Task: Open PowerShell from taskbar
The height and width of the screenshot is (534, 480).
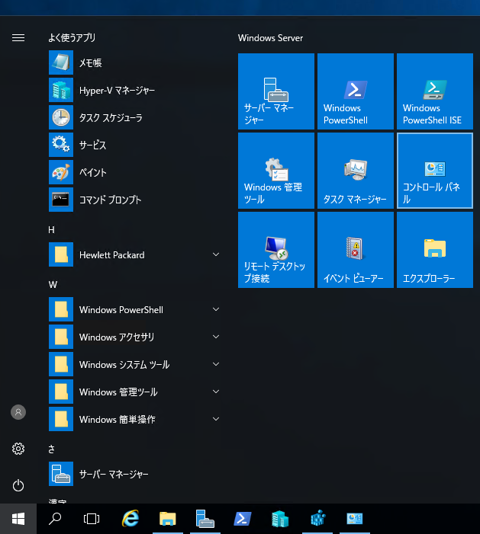Action: [243, 519]
